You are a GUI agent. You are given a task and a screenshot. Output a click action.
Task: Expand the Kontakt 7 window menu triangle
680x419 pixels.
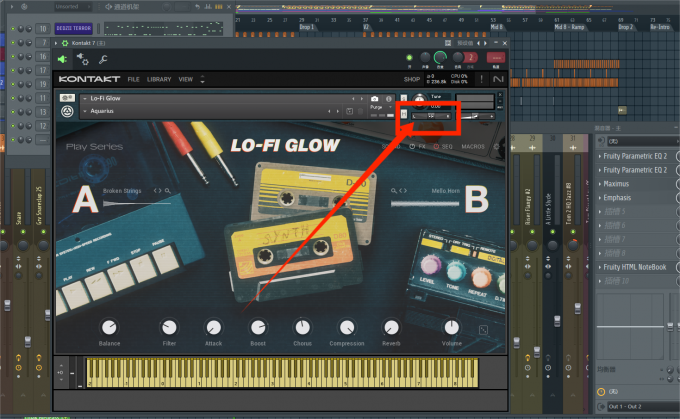[x=56, y=43]
